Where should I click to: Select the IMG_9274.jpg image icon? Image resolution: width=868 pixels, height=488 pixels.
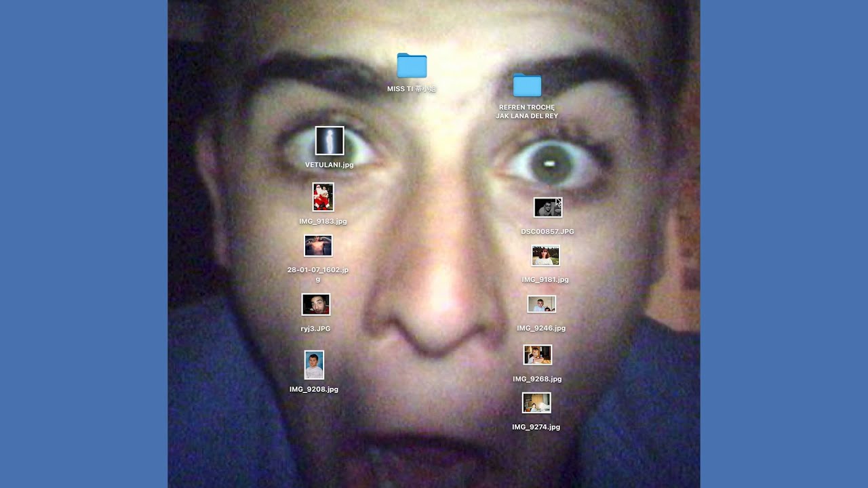[x=536, y=403]
